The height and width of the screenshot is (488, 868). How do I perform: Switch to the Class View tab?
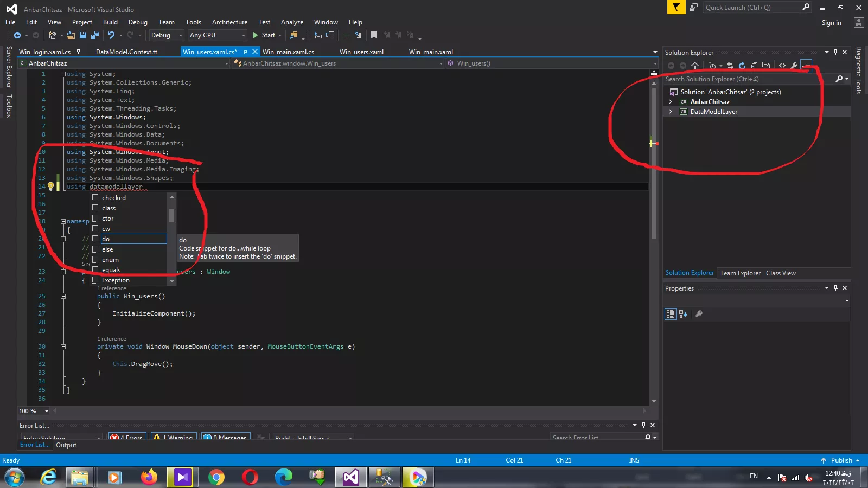pos(781,273)
